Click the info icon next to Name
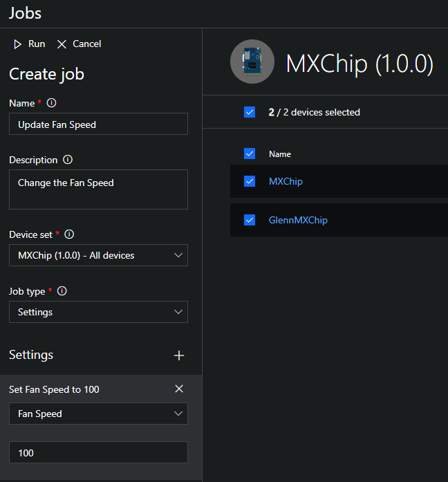The height and width of the screenshot is (482, 448). [51, 103]
